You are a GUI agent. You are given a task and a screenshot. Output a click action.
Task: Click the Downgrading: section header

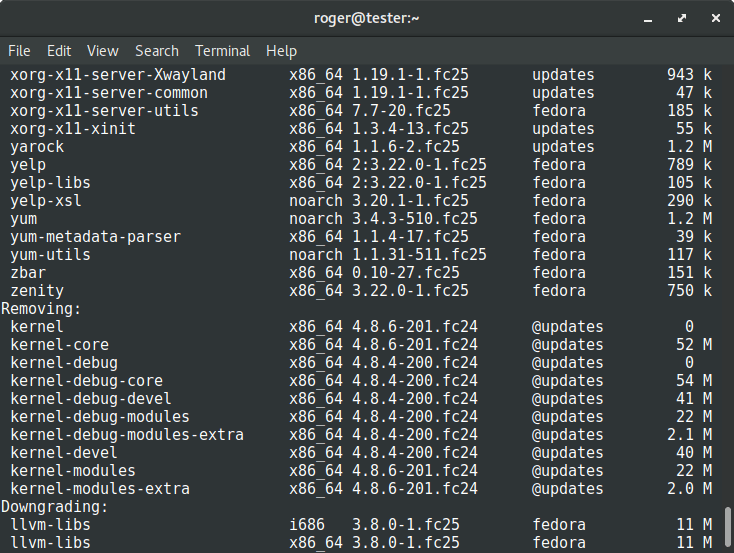coord(55,507)
